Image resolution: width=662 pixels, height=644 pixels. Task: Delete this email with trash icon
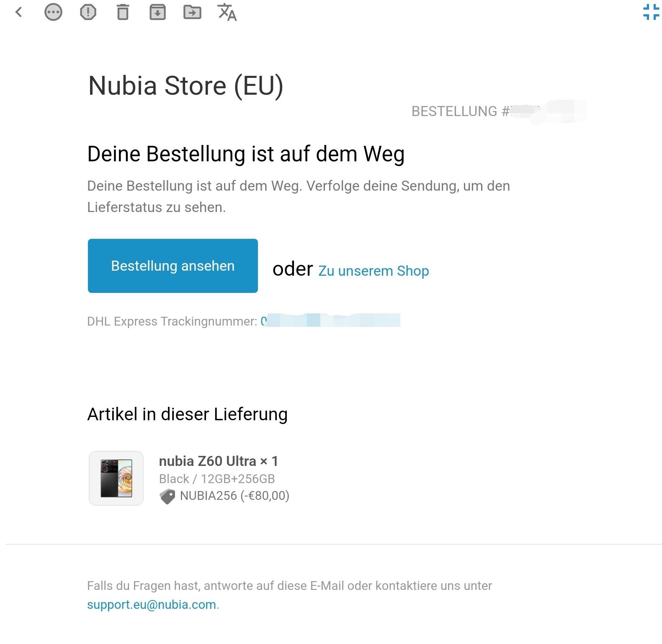click(123, 12)
